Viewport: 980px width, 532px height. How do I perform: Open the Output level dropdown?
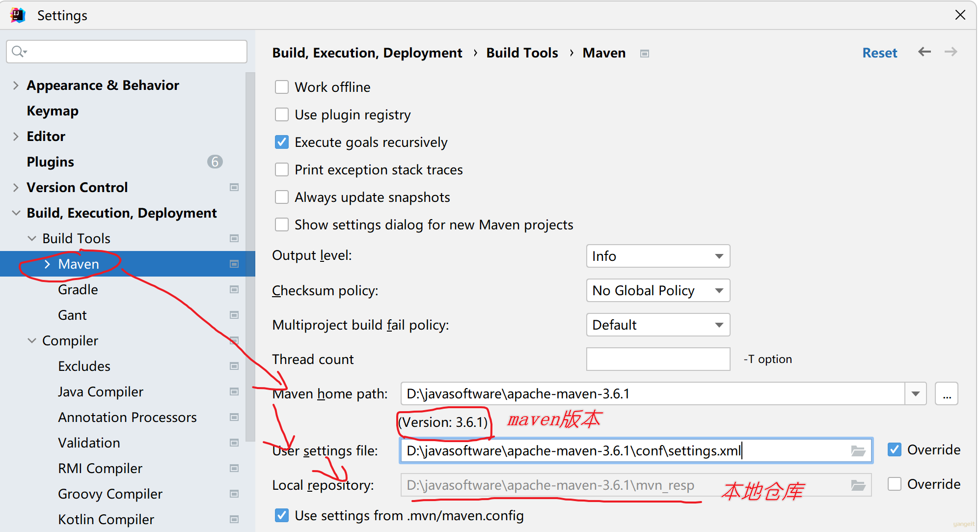tap(658, 256)
